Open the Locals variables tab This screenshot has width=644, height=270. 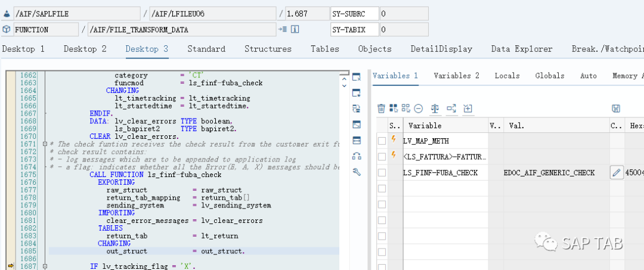pyautogui.click(x=507, y=76)
